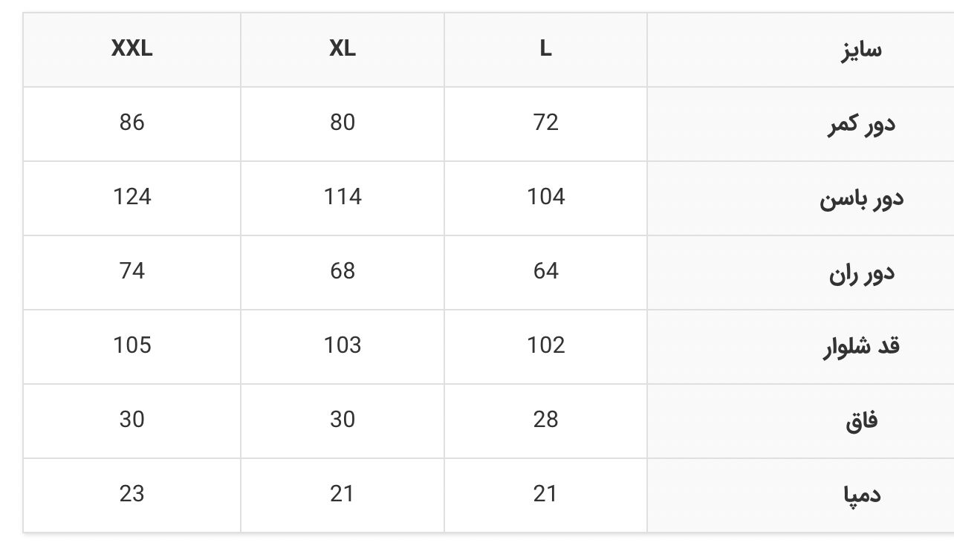Select the XL size header cell
The height and width of the screenshot is (560, 954).
[x=343, y=49]
